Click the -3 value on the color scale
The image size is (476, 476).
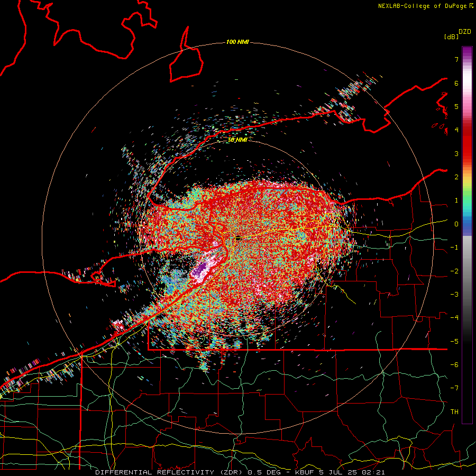click(x=454, y=295)
